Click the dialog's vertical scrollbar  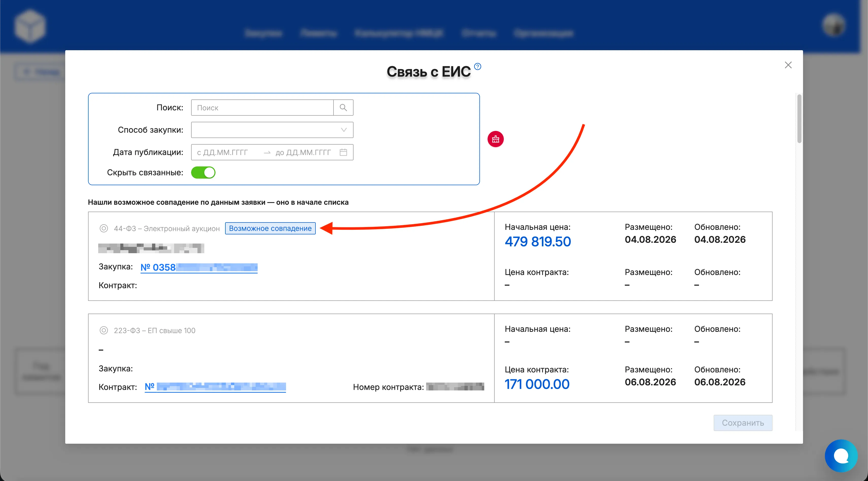coord(799,118)
